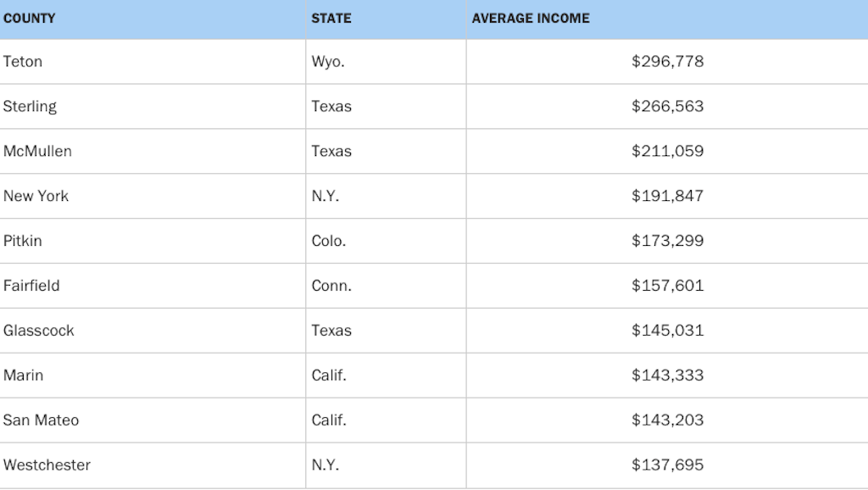
Task: Click the COUNTY column header
Action: click(x=30, y=19)
